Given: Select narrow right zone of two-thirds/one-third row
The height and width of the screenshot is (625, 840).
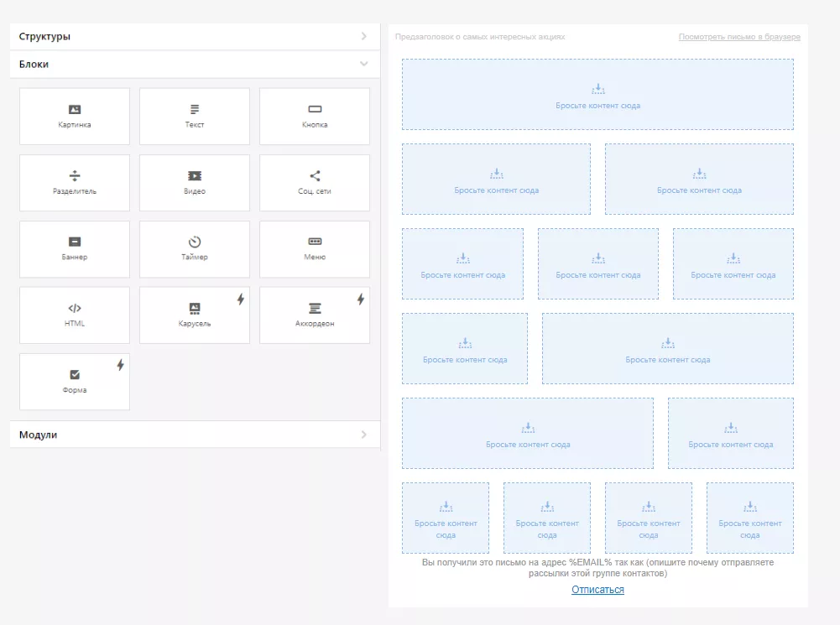Looking at the screenshot, I should pyautogui.click(x=731, y=433).
